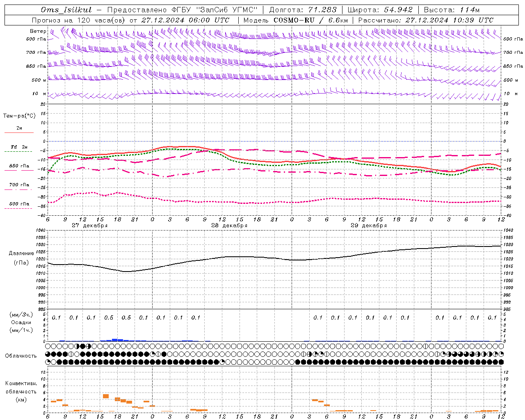Click the Широта: 54.942 header field
The width and height of the screenshot is (525, 420).
coord(380,10)
